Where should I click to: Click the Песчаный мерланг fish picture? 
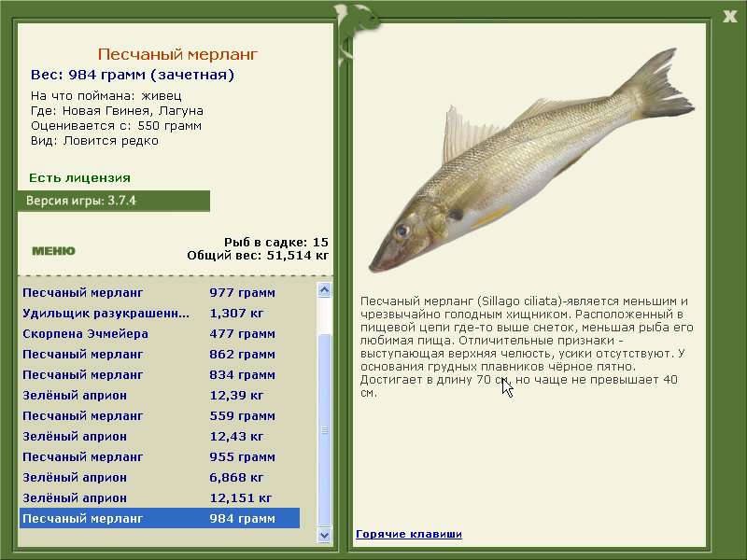[530, 160]
